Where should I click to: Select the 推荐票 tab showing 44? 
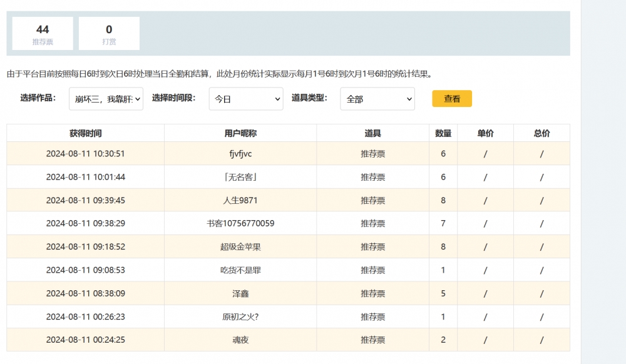[x=43, y=34]
